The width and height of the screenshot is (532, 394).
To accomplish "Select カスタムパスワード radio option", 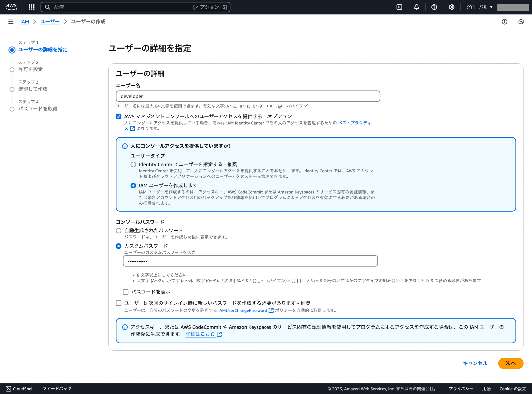I will [x=118, y=246].
